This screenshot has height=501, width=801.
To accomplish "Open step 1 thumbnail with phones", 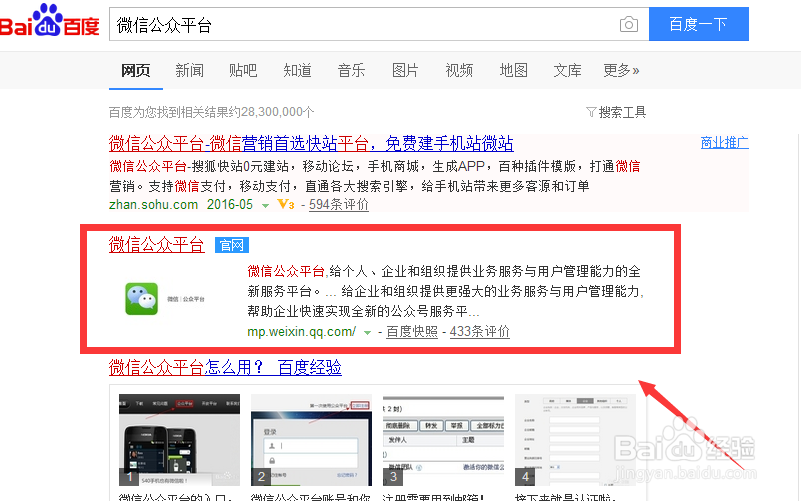I will coord(179,440).
